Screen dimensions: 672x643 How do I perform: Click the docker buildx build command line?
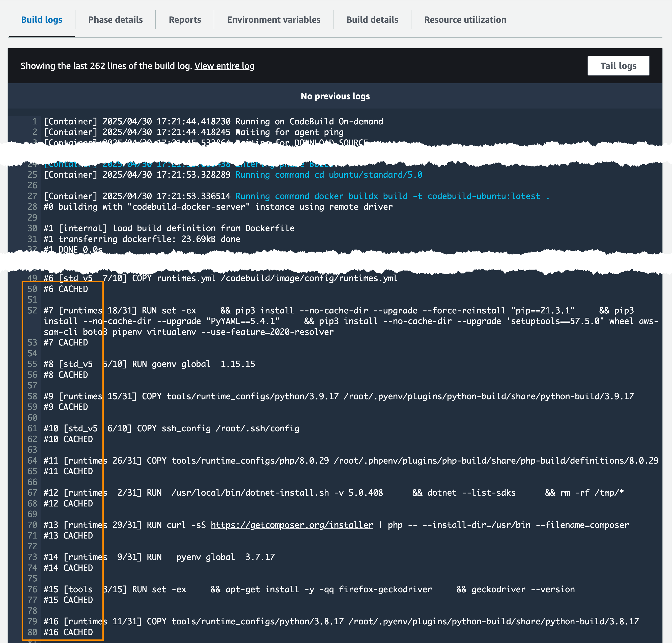point(392,196)
